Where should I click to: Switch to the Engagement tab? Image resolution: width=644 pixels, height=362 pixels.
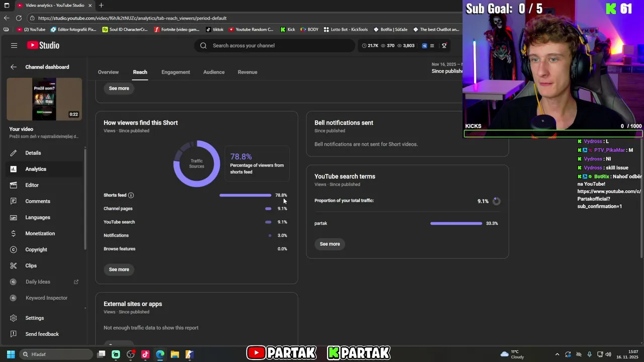[176, 72]
